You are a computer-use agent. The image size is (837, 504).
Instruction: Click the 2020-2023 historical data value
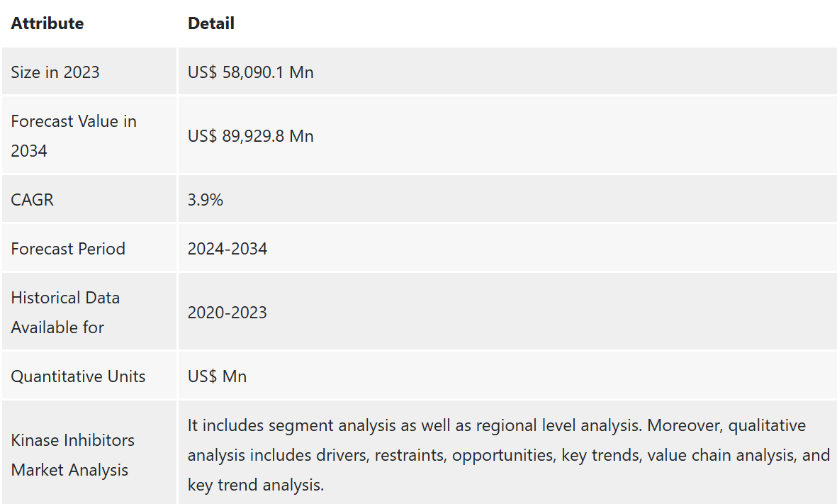227,313
